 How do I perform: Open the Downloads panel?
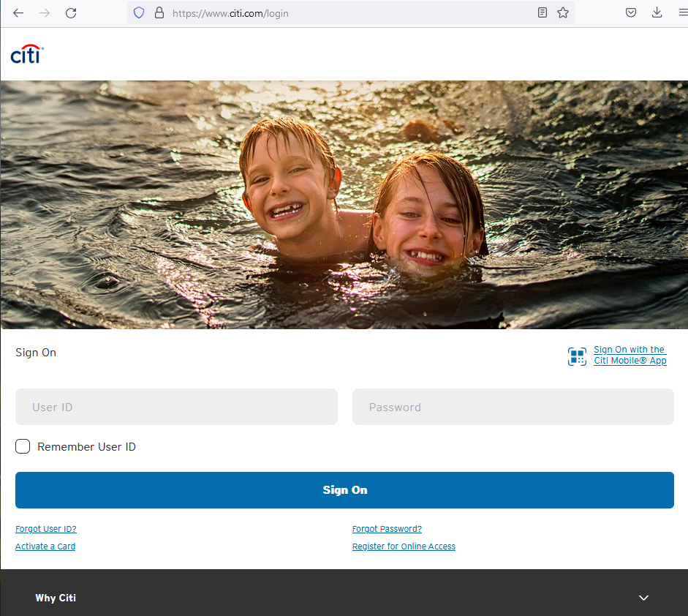tap(657, 12)
